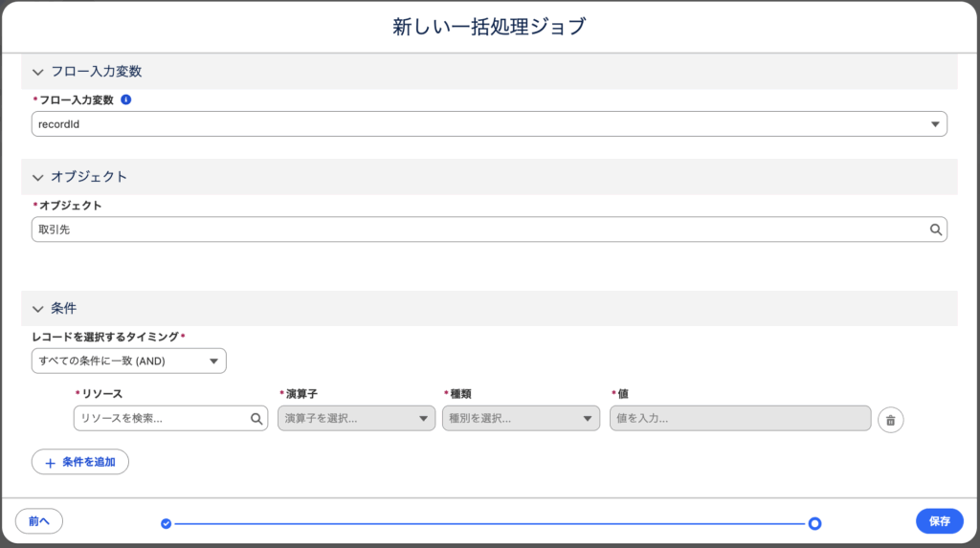Open the 種類 type dropdown
The width and height of the screenshot is (980, 548).
521,418
